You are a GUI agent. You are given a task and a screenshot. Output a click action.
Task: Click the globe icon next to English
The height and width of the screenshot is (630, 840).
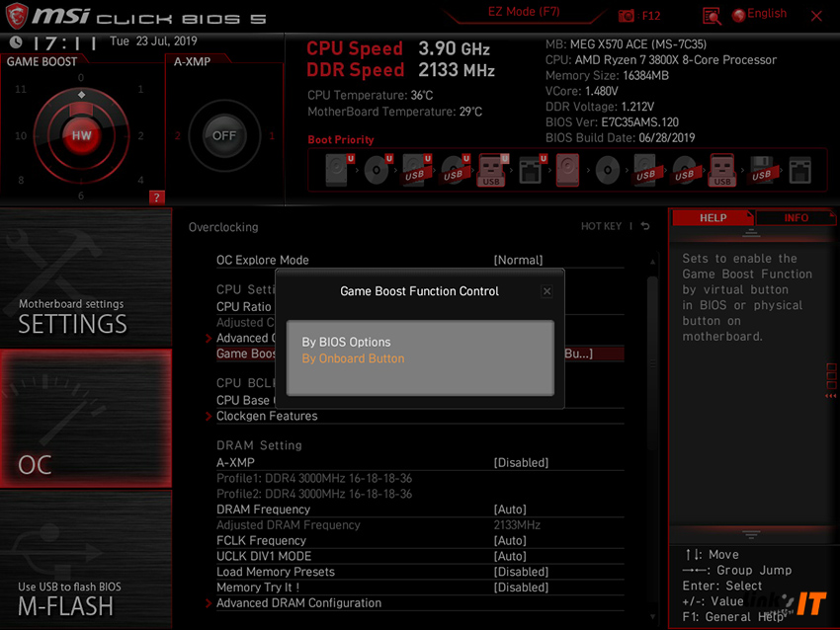pos(739,16)
